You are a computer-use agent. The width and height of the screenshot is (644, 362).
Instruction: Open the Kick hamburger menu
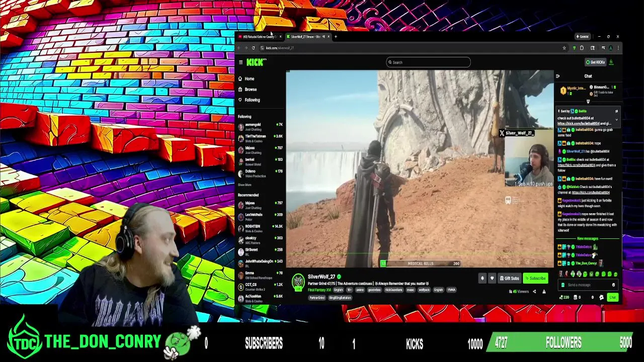[240, 62]
